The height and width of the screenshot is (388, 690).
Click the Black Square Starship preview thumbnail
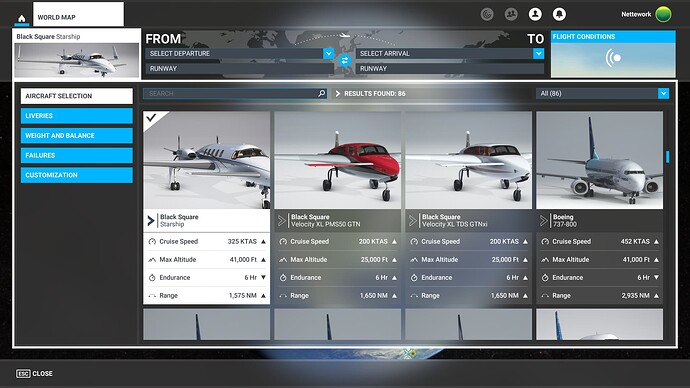click(x=77, y=60)
